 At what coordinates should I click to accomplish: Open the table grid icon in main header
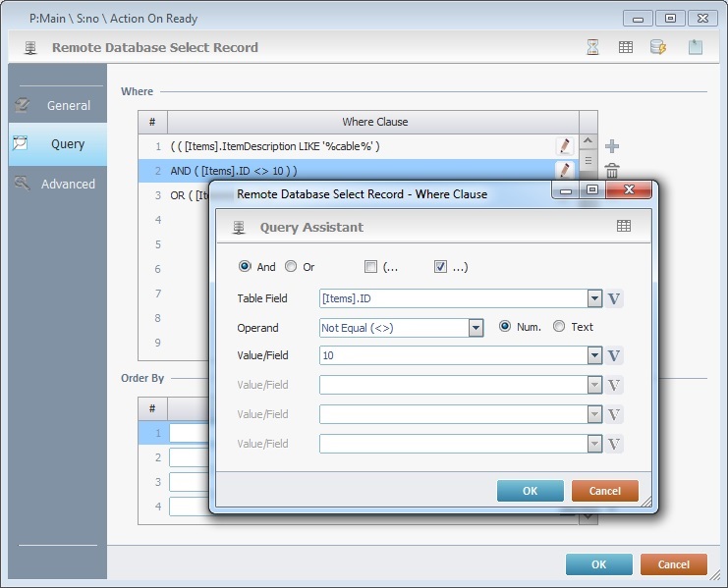click(625, 47)
